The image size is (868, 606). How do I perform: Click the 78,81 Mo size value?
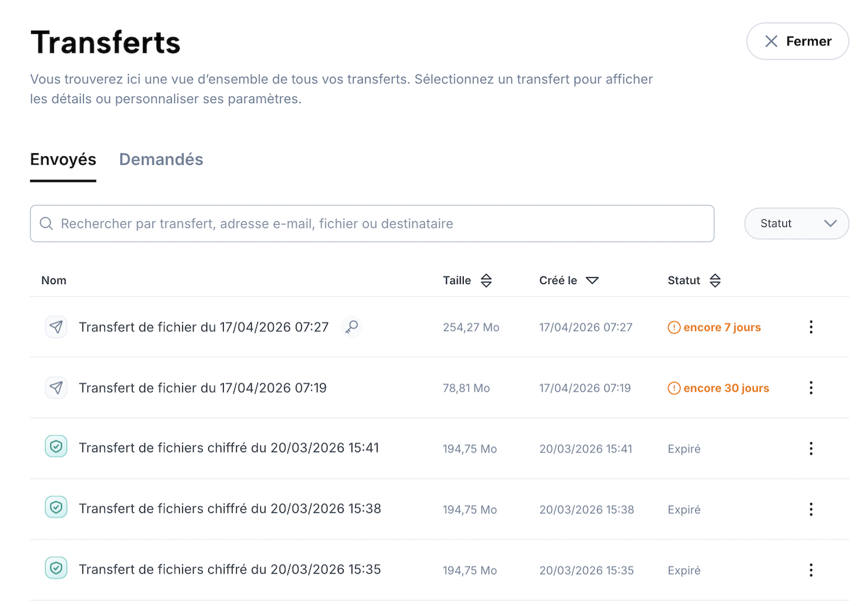466,388
